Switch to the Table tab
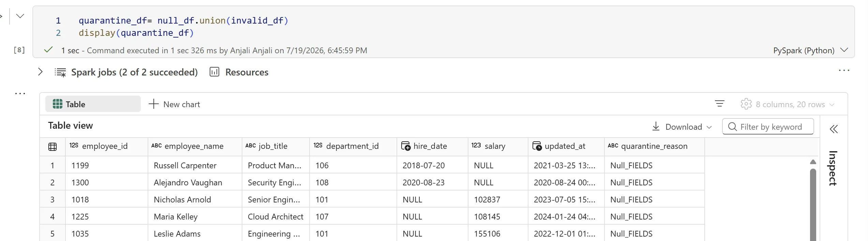 93,104
